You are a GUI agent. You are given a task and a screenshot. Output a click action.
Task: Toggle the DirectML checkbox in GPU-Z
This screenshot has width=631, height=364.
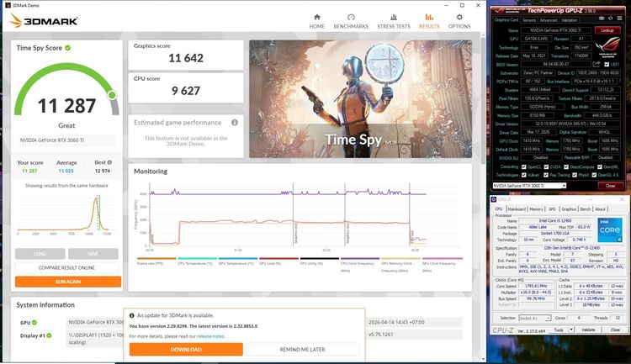(600, 167)
